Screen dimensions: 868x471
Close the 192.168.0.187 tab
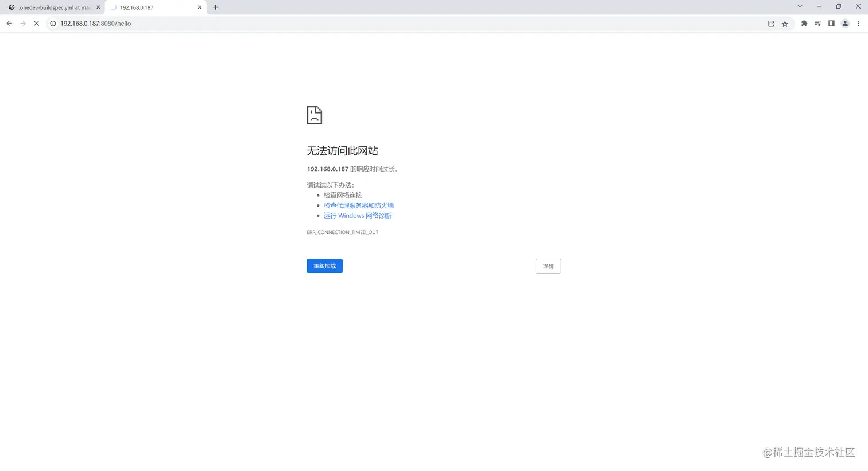tap(200, 7)
